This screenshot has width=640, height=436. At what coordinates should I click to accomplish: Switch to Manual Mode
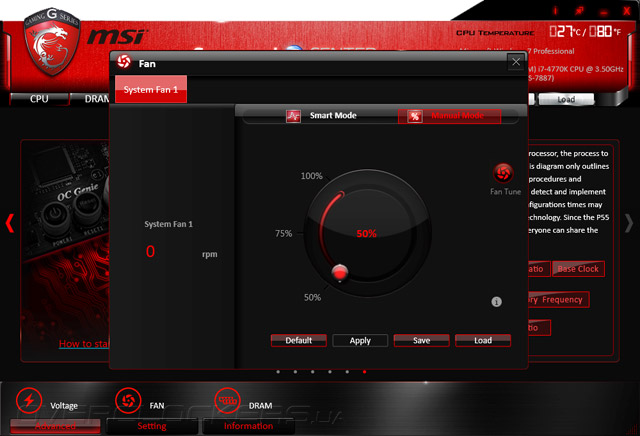449,116
